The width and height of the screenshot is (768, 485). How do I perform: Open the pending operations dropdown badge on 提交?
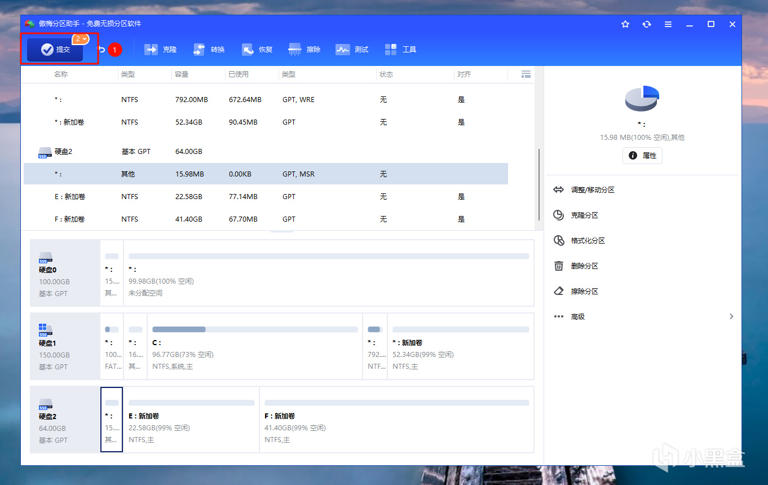click(81, 39)
